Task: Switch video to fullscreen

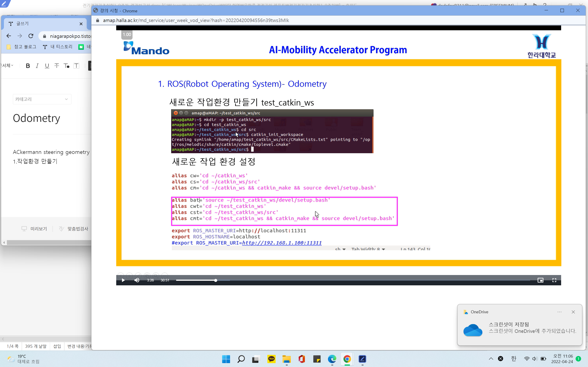Action: coord(554,280)
